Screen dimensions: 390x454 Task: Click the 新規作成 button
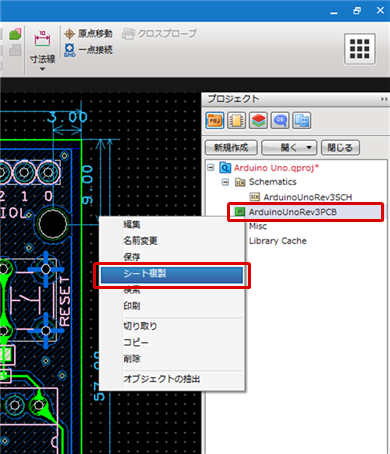tap(231, 147)
